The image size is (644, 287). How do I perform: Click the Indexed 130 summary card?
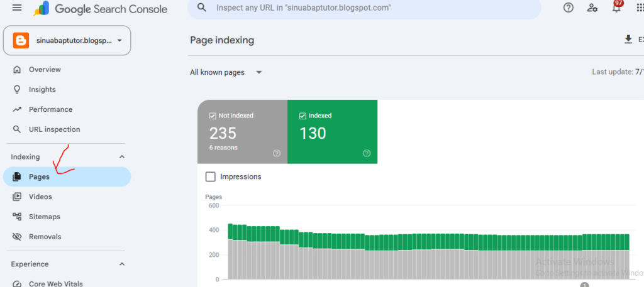click(332, 132)
